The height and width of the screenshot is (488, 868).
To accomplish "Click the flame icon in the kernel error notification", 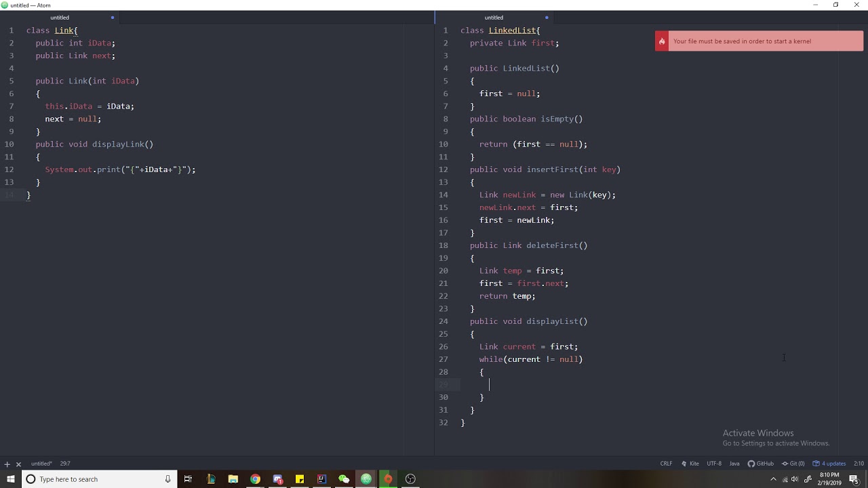I will click(x=662, y=41).
